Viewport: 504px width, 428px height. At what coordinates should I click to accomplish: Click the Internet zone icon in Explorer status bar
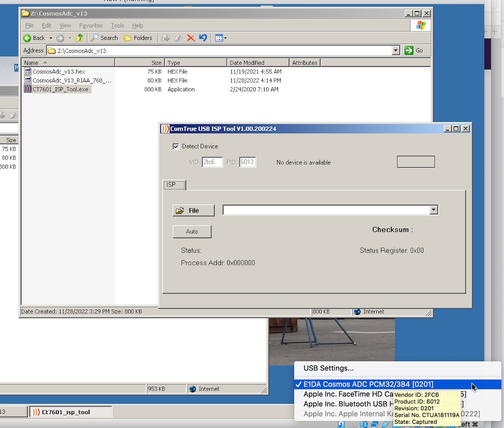click(x=357, y=312)
